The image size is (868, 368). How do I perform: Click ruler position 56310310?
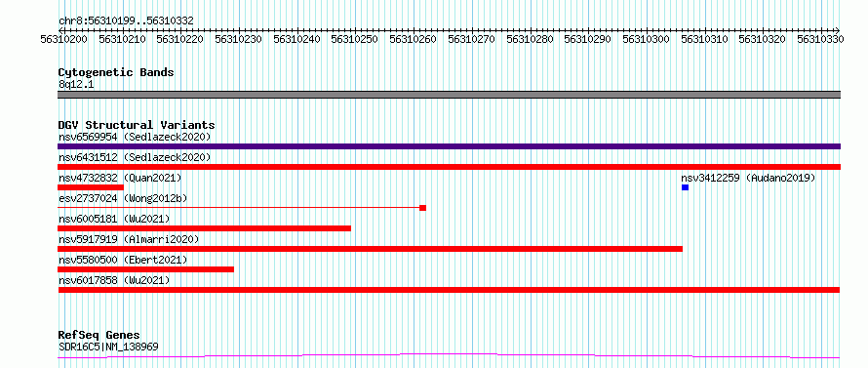704,39
